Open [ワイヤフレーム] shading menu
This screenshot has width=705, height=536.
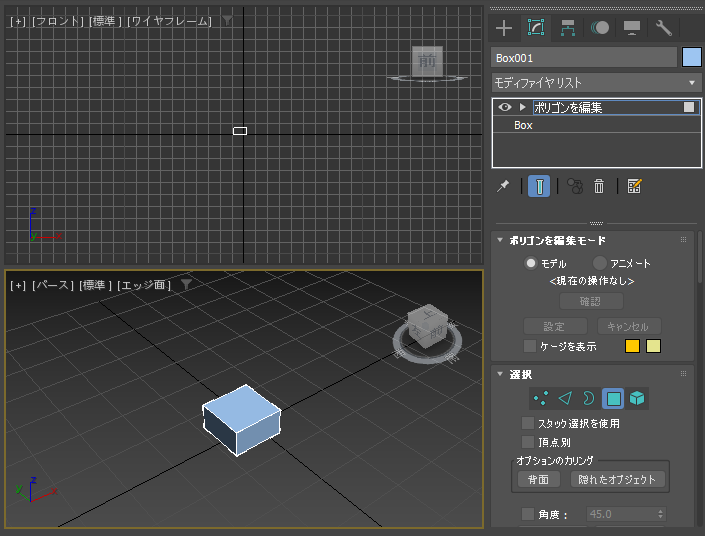[169, 21]
